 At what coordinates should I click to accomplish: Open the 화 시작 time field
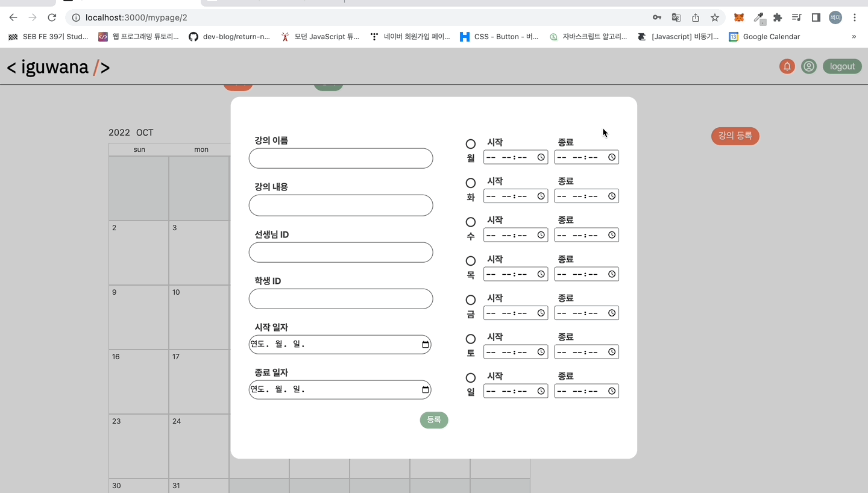(x=516, y=196)
